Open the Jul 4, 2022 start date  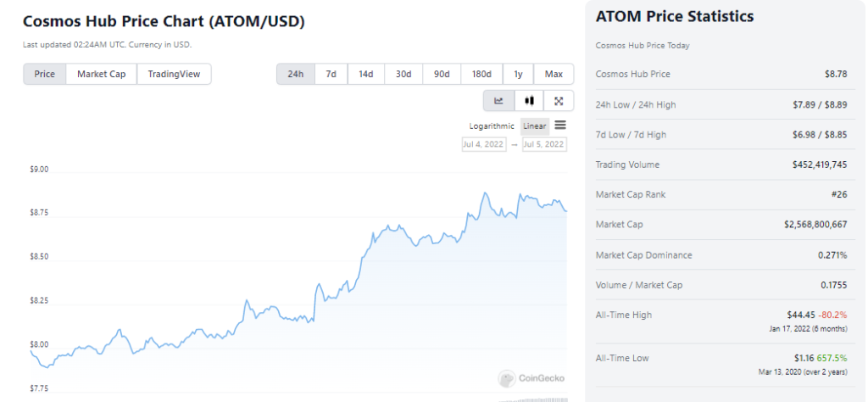point(484,144)
